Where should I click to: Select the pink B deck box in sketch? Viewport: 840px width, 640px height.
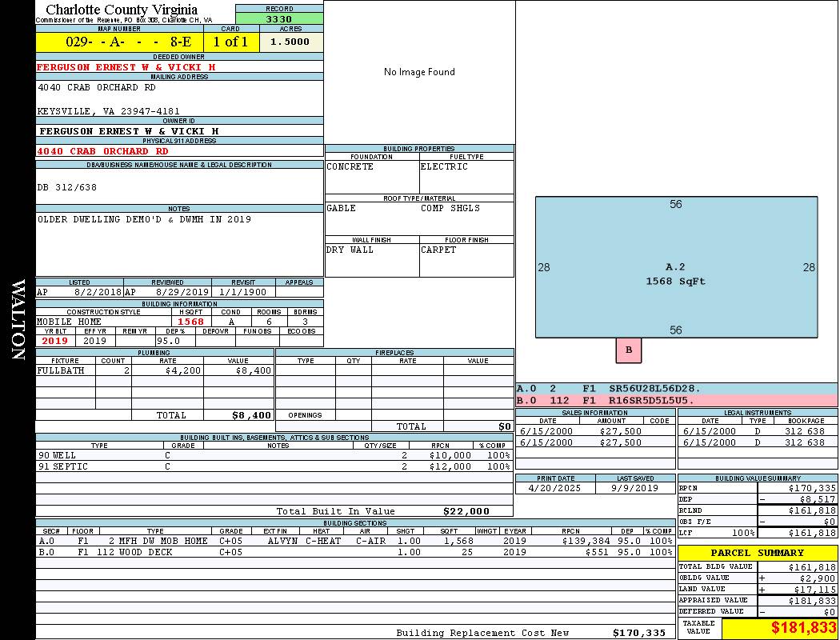coord(628,350)
